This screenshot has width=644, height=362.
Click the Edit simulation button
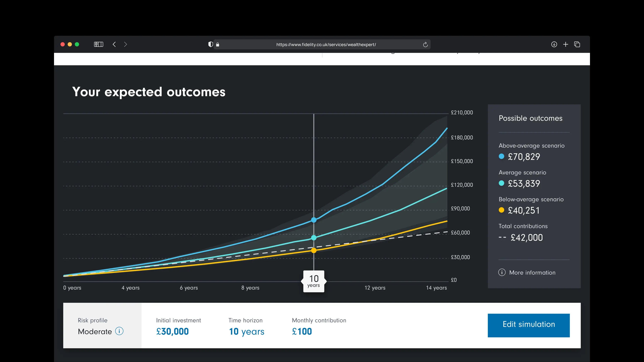pos(528,325)
